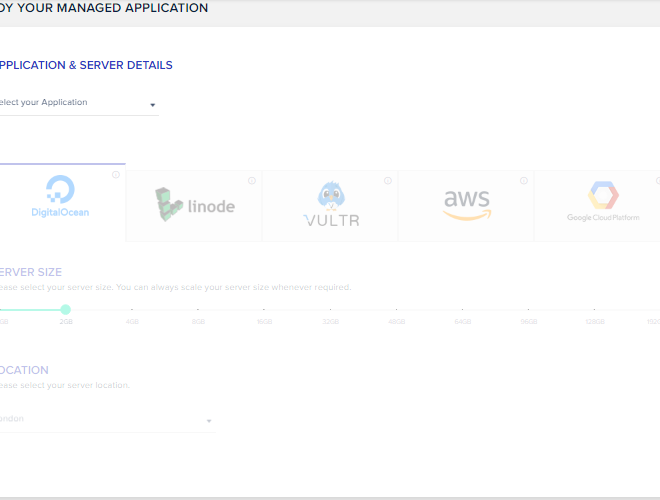Set server size to 96GB on slider
The width and height of the screenshot is (660, 500).
point(528,310)
